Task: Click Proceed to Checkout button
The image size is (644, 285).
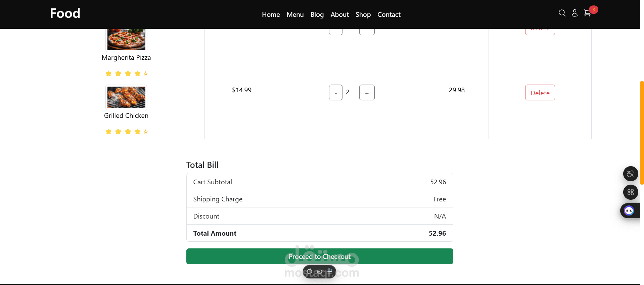Action: [319, 256]
